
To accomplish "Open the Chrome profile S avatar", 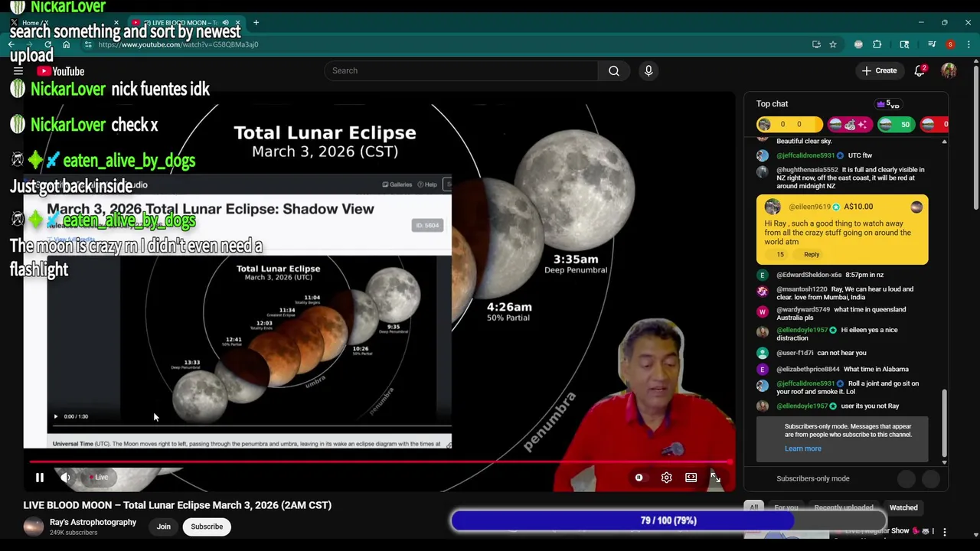I will click(x=950, y=44).
